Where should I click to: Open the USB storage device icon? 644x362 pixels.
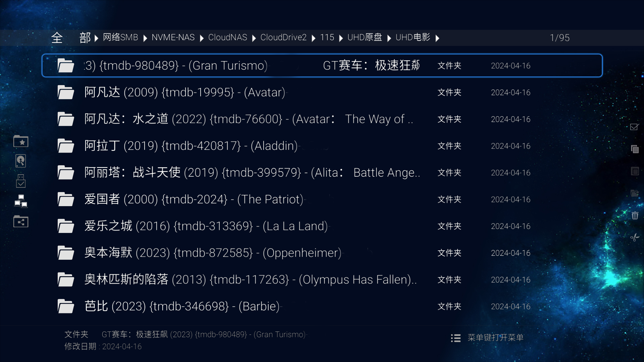point(21,181)
